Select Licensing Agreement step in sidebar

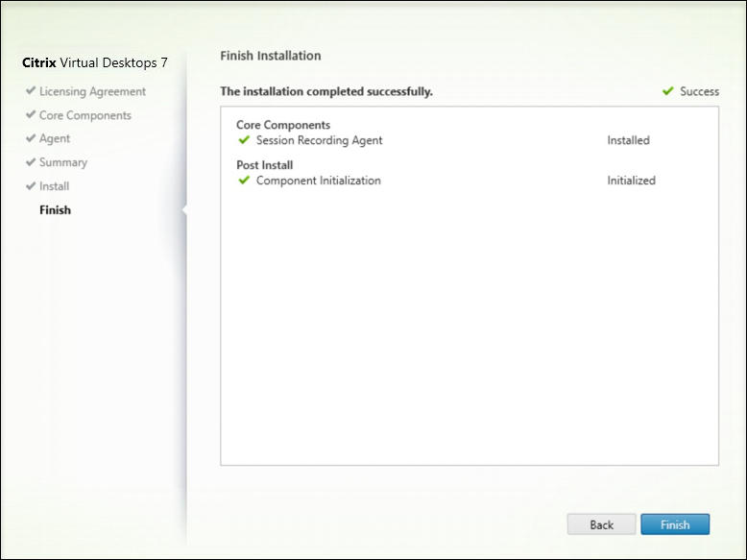[x=92, y=91]
